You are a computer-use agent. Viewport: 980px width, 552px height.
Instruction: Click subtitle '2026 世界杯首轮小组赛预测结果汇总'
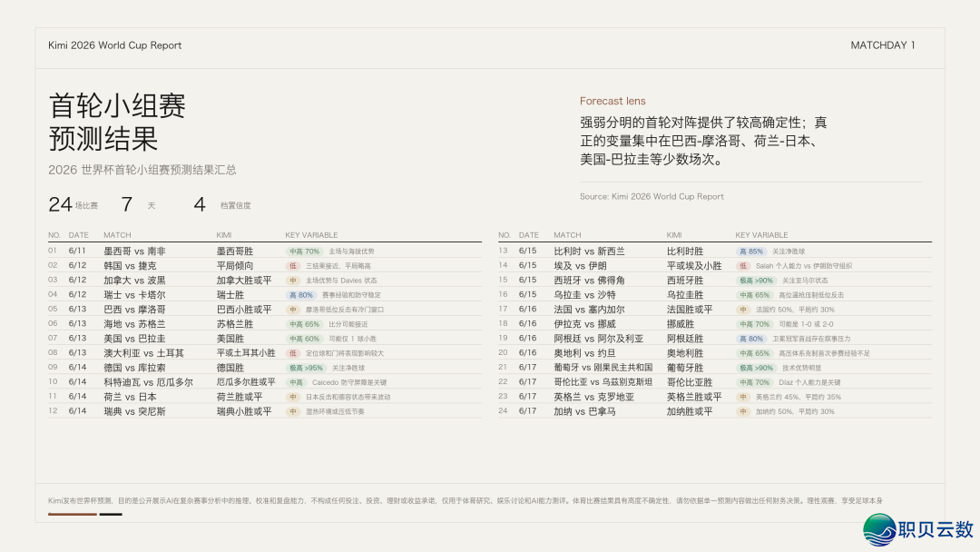(142, 170)
